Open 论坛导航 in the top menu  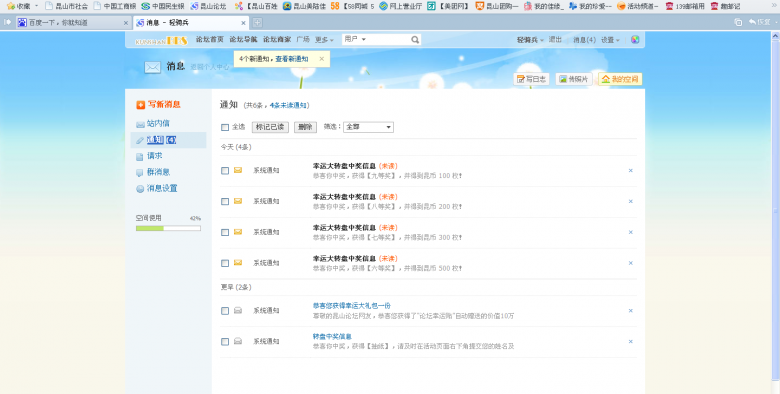[243, 39]
